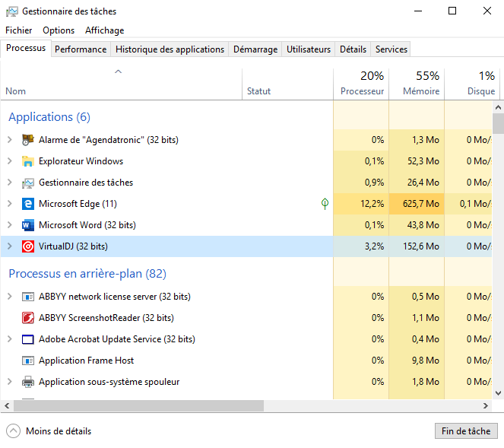
Task: Switch to the Démarrage tab
Action: tap(255, 49)
